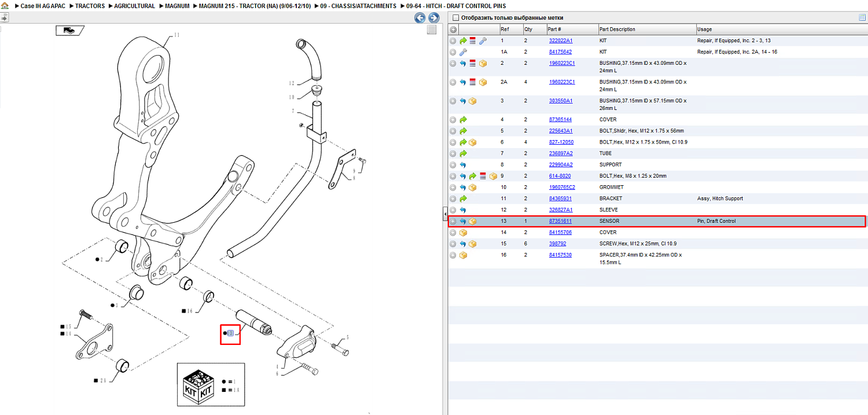Click the green arrow icon in ref 7 row

click(463, 153)
